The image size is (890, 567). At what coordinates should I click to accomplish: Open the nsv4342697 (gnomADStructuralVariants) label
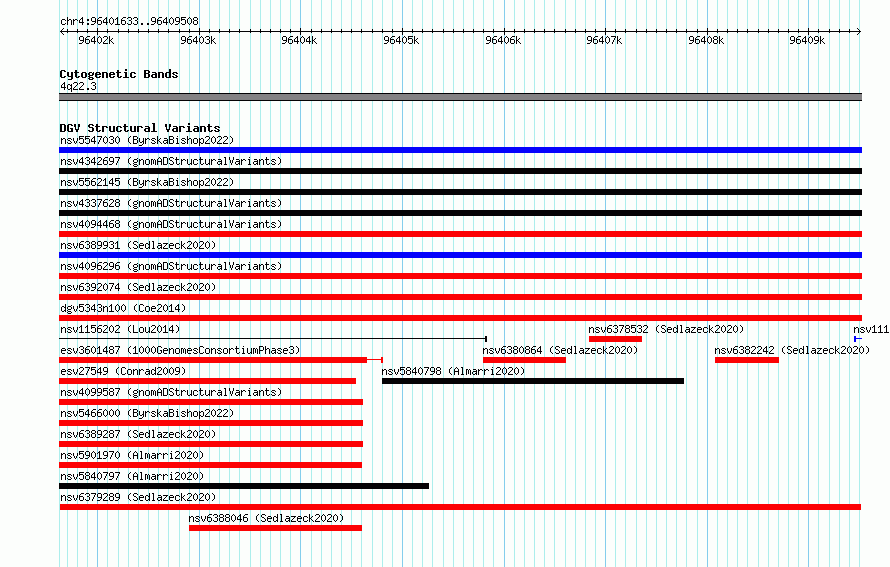(171, 161)
